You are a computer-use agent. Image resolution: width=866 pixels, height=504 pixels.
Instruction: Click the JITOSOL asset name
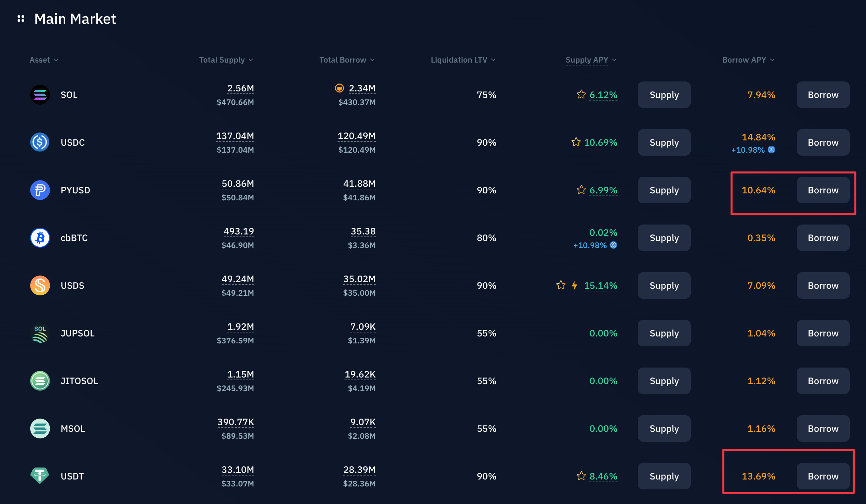click(x=79, y=381)
